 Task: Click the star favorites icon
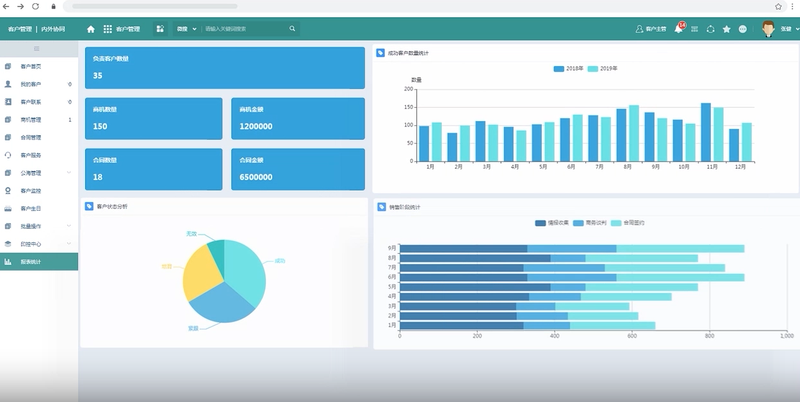(x=727, y=29)
